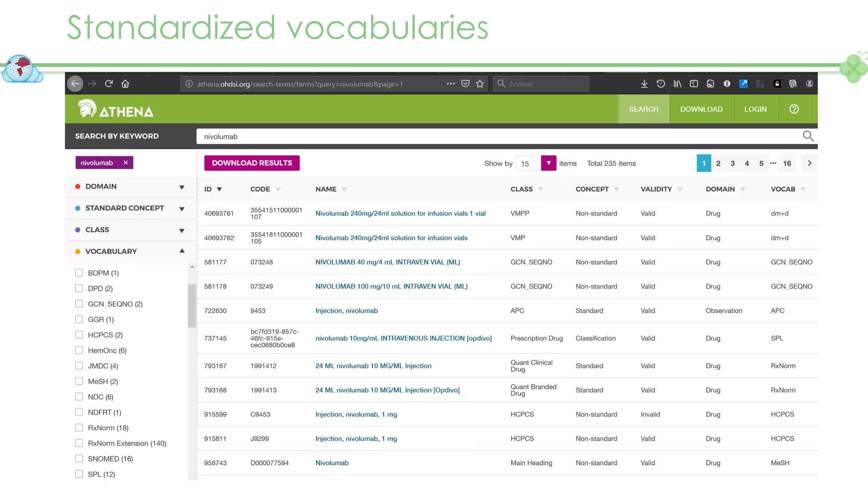Click the account profile icon in toolbar
This screenshot has height=488, width=868.
[810, 83]
